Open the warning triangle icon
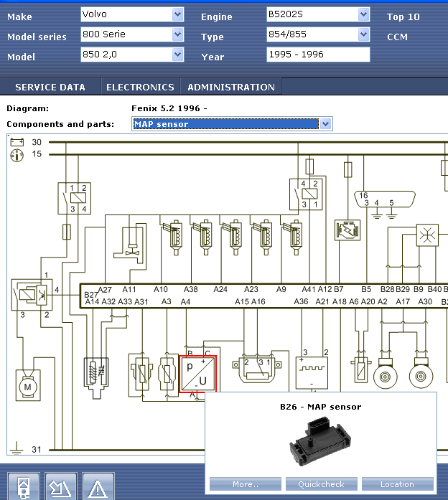 pyautogui.click(x=98, y=486)
